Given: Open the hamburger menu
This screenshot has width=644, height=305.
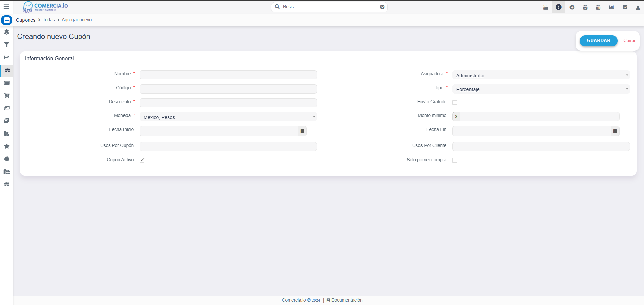Looking at the screenshot, I should pyautogui.click(x=6, y=7).
